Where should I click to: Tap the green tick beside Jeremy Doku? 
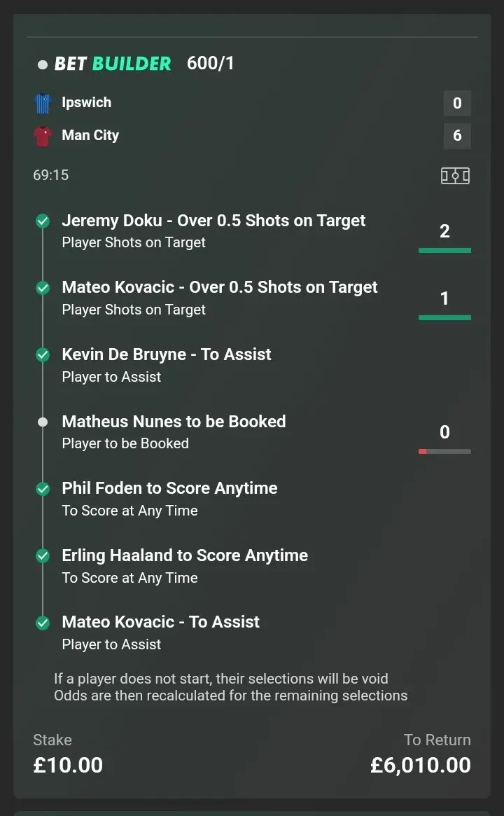point(43,221)
